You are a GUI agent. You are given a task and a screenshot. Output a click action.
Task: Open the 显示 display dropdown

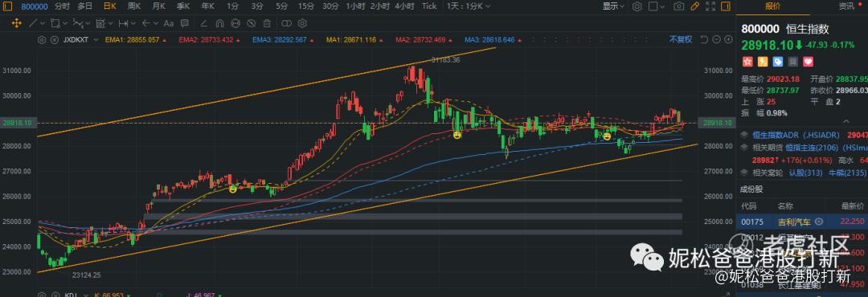click(613, 6)
